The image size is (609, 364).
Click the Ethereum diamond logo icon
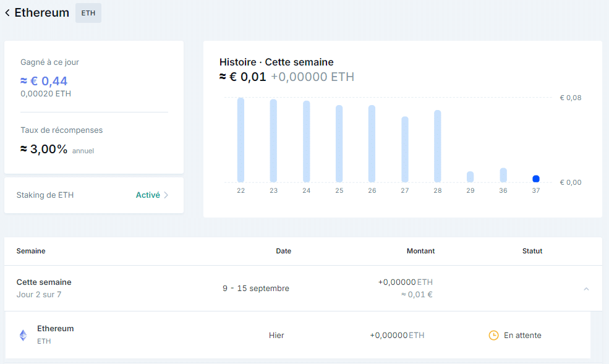pos(23,335)
